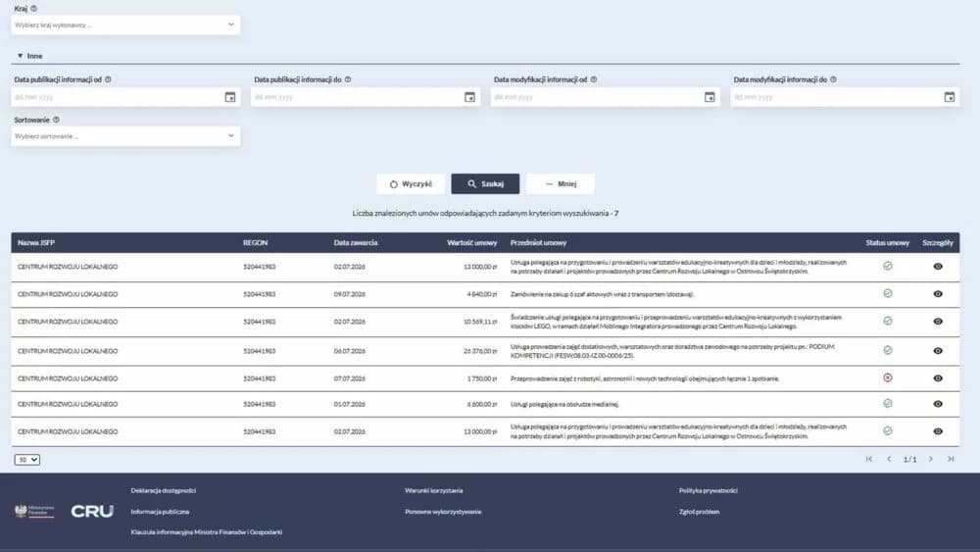View details of the 4 840,00 zł contract
The width and height of the screenshot is (980, 552).
click(938, 294)
